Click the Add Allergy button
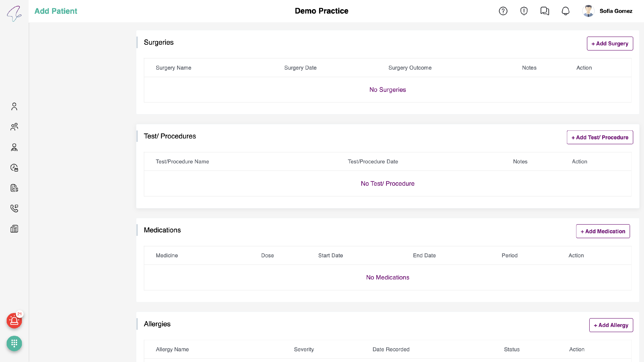The width and height of the screenshot is (644, 362). 611,325
